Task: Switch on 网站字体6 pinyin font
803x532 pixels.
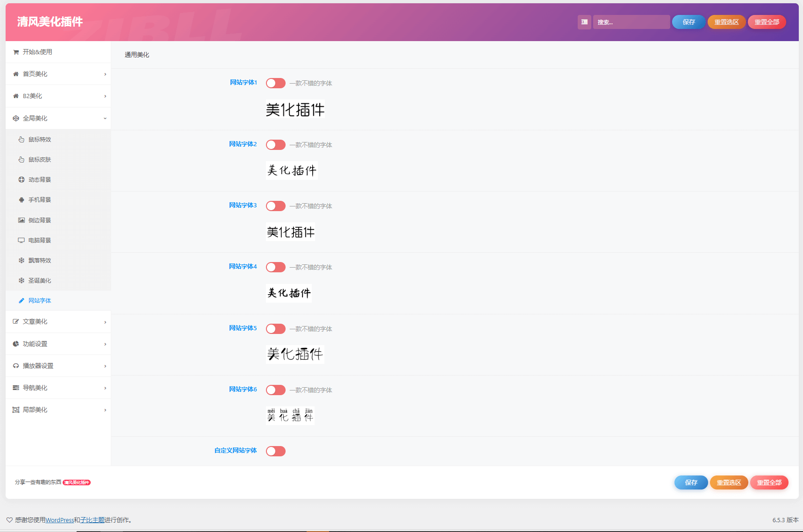Action: tap(276, 390)
